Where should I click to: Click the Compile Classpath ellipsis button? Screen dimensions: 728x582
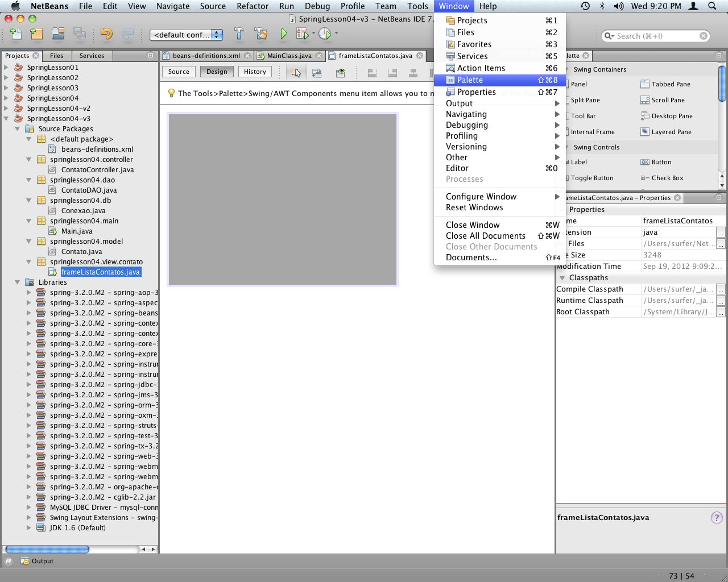coord(721,289)
